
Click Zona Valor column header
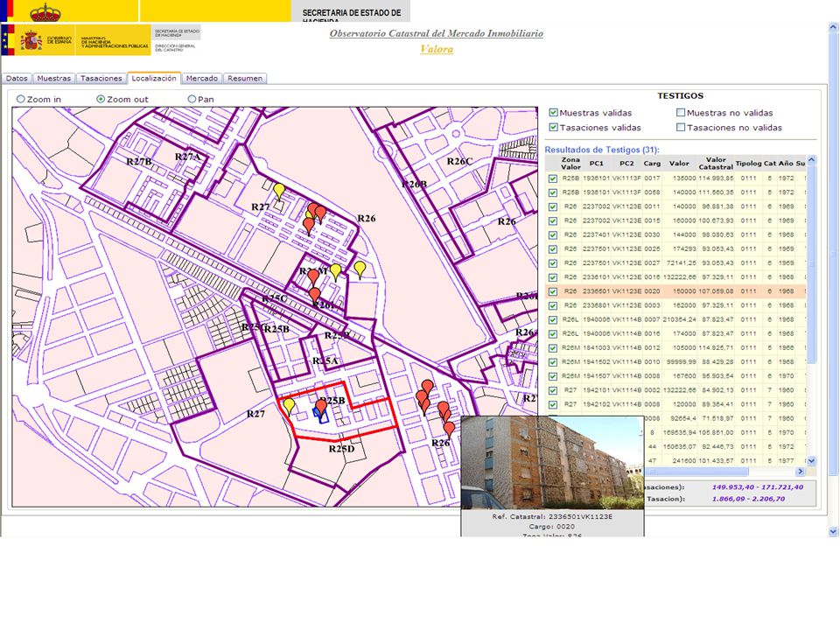coord(570,164)
